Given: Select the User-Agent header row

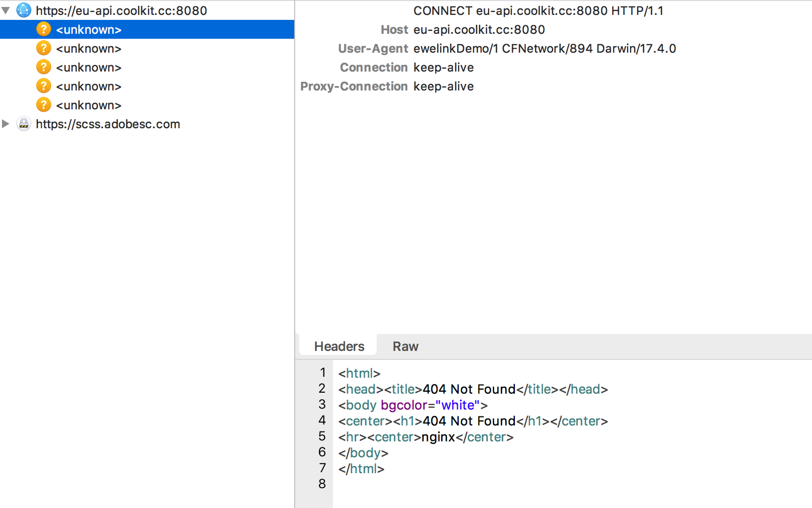Looking at the screenshot, I should (x=507, y=48).
